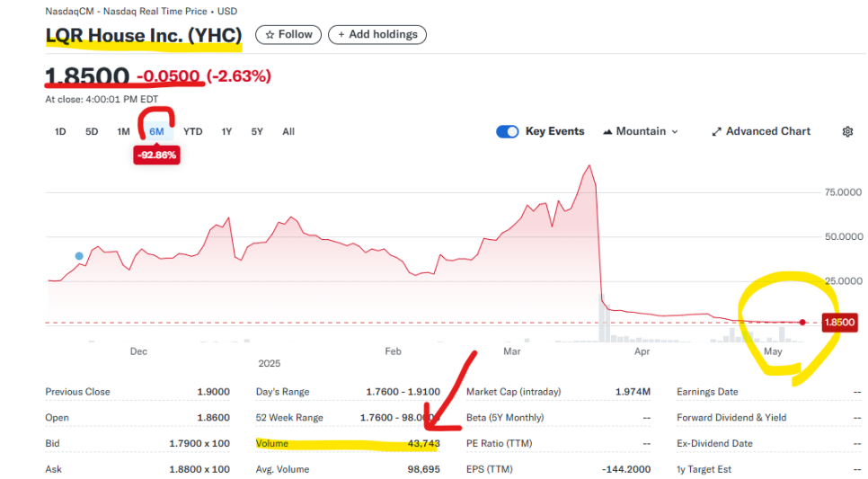This screenshot has width=868, height=479.
Task: Click the Mar x-axis label
Action: pyautogui.click(x=511, y=351)
